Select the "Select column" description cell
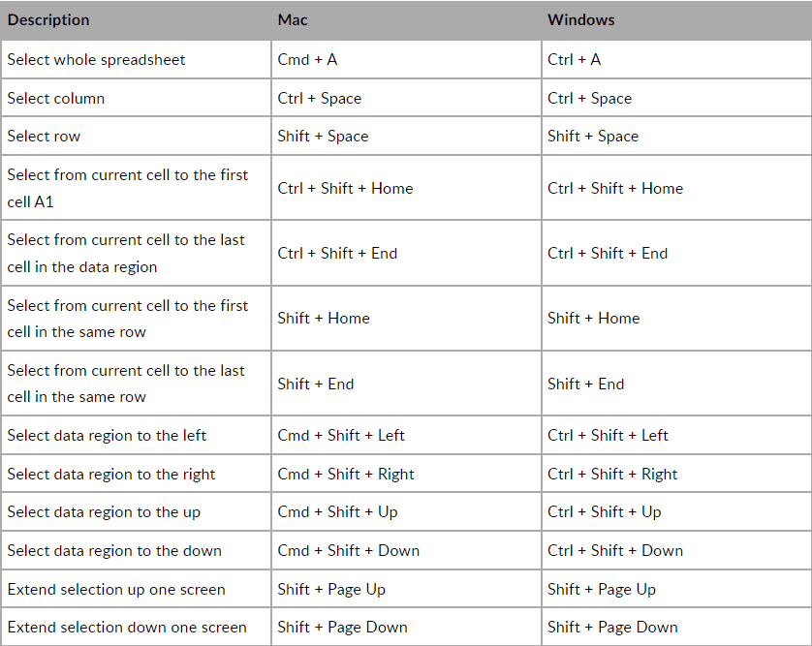812x646 pixels. pyautogui.click(x=56, y=98)
